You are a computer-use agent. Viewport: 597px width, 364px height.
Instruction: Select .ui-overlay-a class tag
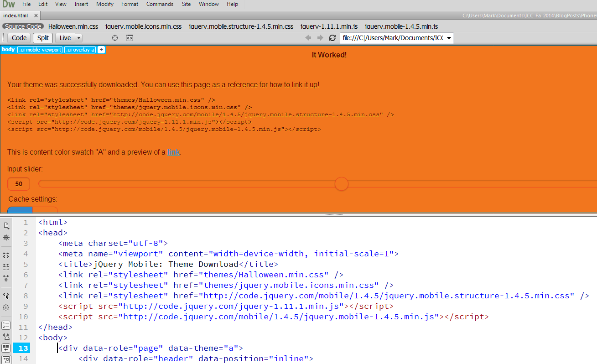80,50
